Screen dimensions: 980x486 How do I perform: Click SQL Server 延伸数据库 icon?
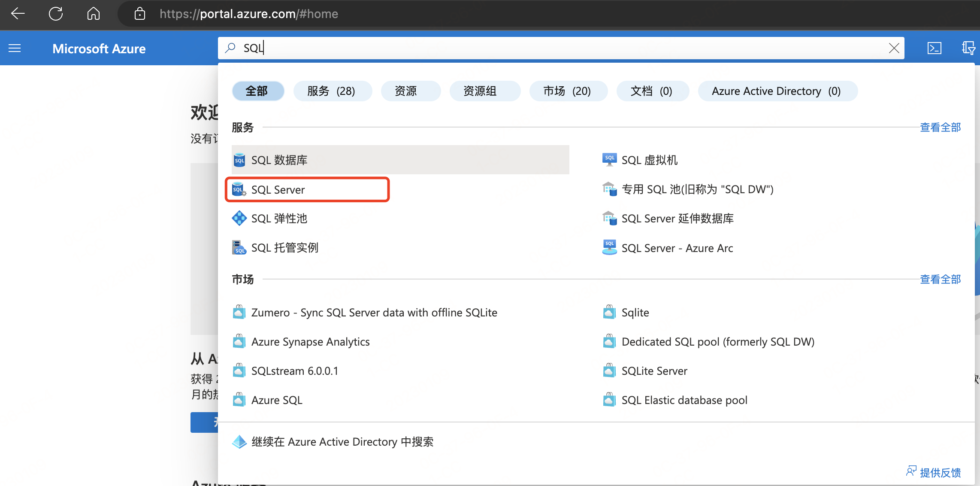coord(609,219)
